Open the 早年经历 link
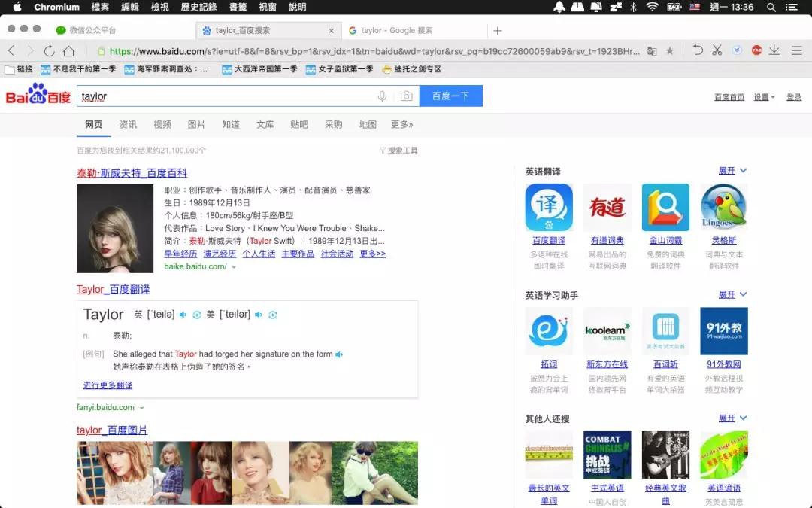The image size is (812, 508). 180,254
